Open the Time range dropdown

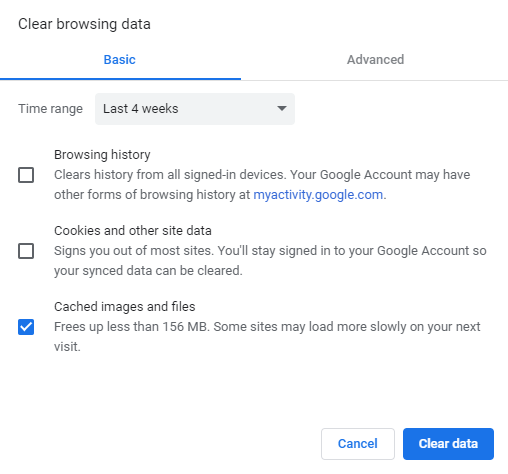coord(195,109)
